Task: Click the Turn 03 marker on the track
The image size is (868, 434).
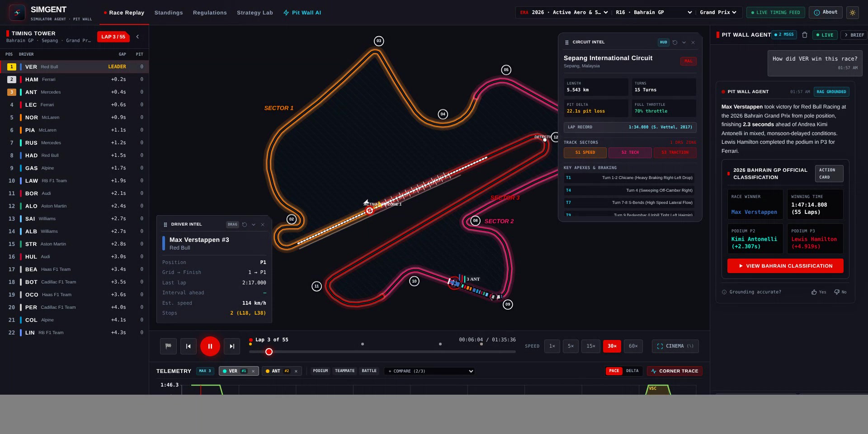Action: (x=379, y=41)
